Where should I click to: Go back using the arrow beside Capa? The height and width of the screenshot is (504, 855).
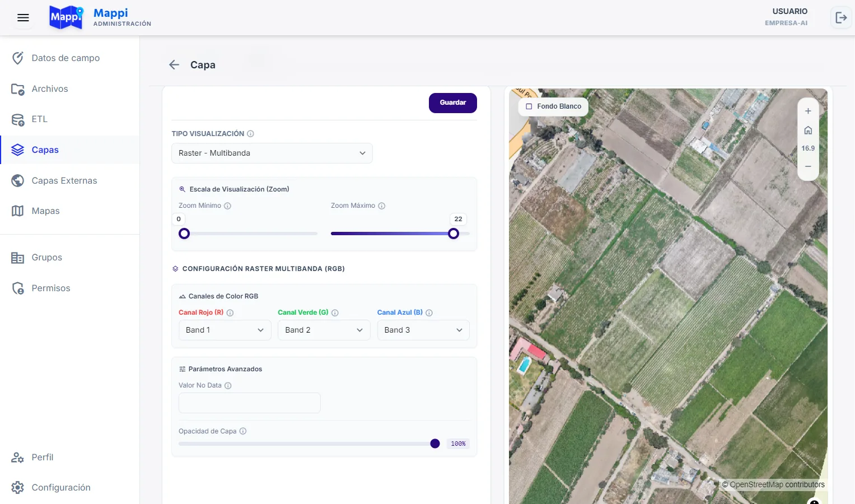click(x=174, y=65)
